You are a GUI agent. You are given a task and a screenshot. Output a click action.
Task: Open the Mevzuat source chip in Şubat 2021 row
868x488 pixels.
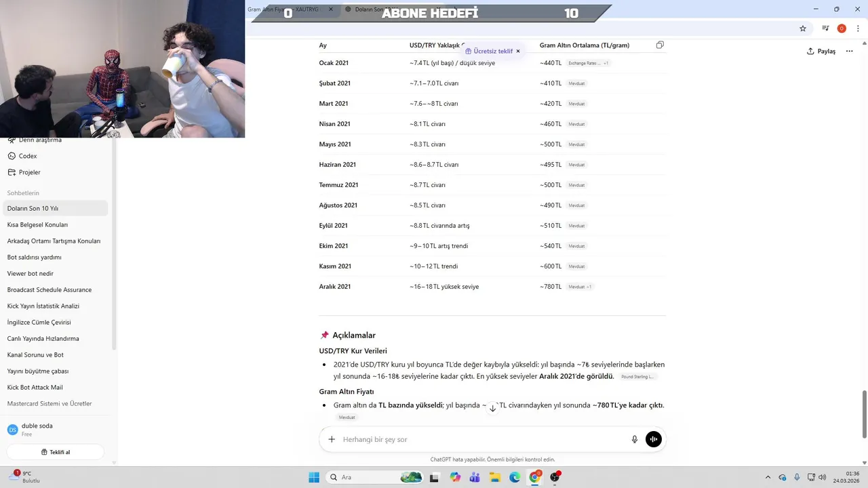pos(576,83)
